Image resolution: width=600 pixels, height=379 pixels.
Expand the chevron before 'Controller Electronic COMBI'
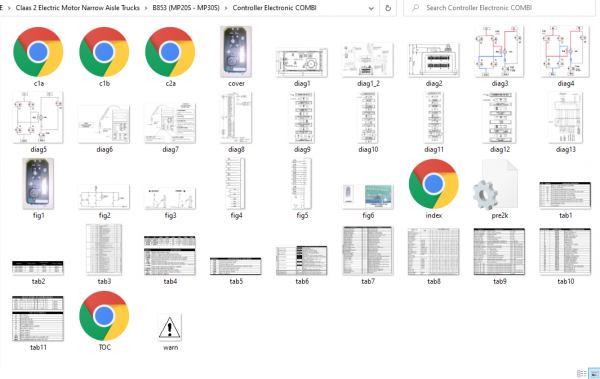226,8
